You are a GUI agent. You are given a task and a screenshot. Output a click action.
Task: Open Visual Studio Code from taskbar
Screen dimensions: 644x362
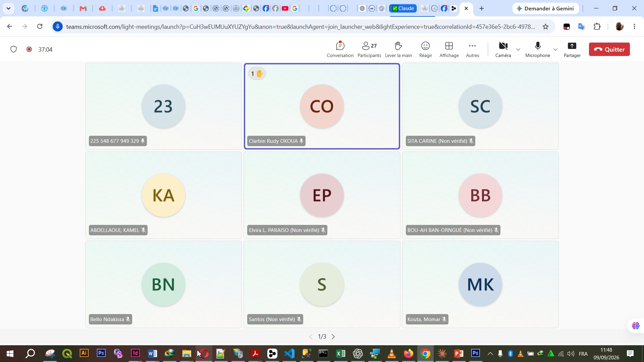[x=289, y=353]
